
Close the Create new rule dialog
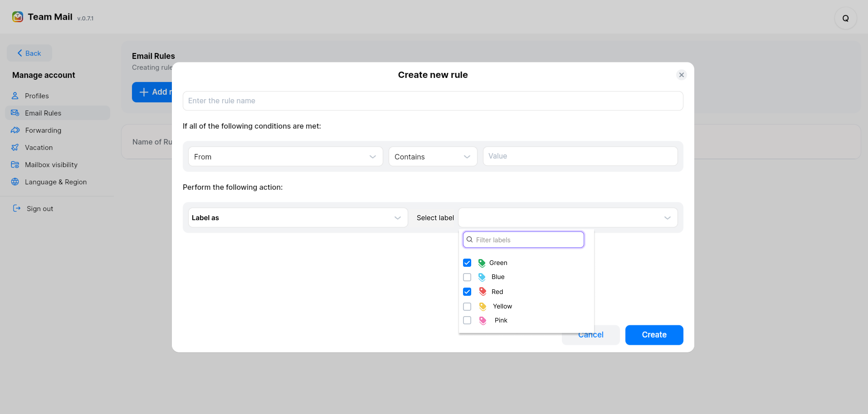pyautogui.click(x=681, y=75)
